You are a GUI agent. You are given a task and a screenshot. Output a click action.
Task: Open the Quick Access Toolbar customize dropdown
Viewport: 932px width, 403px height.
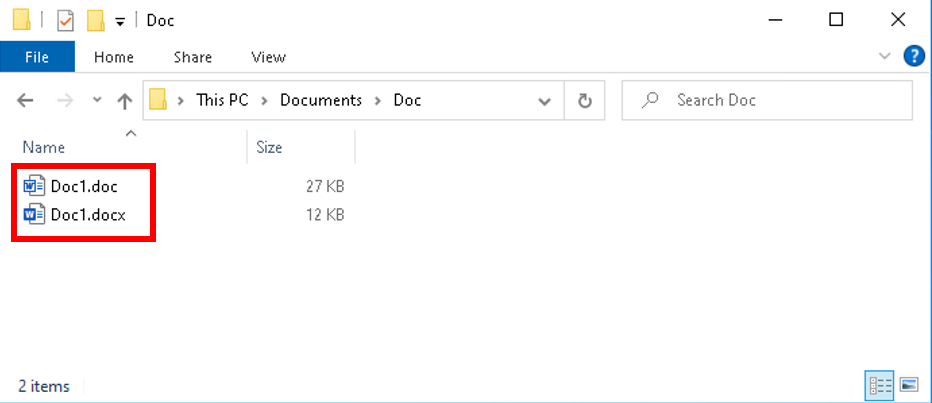pyautogui.click(x=120, y=21)
